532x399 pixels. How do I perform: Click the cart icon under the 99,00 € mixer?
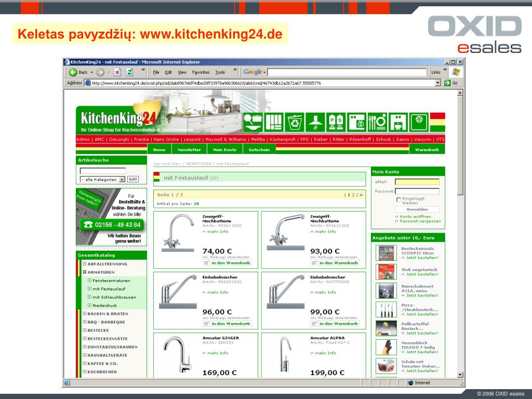[314, 324]
